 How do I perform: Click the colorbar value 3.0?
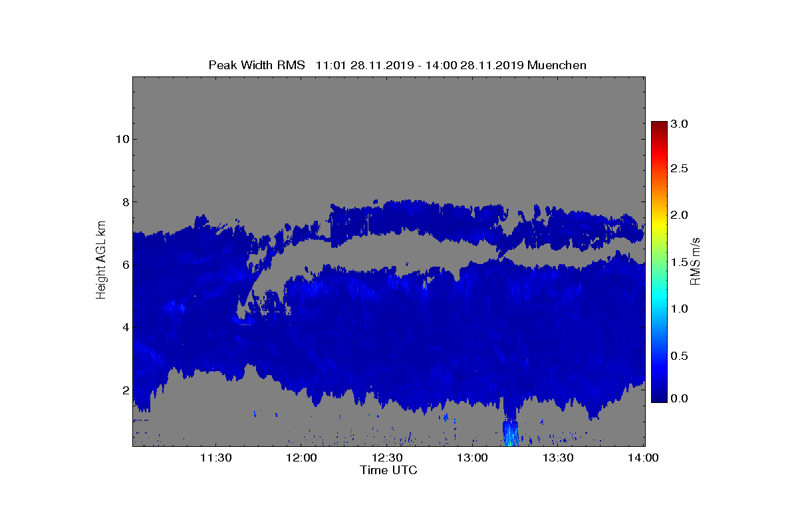[680, 124]
